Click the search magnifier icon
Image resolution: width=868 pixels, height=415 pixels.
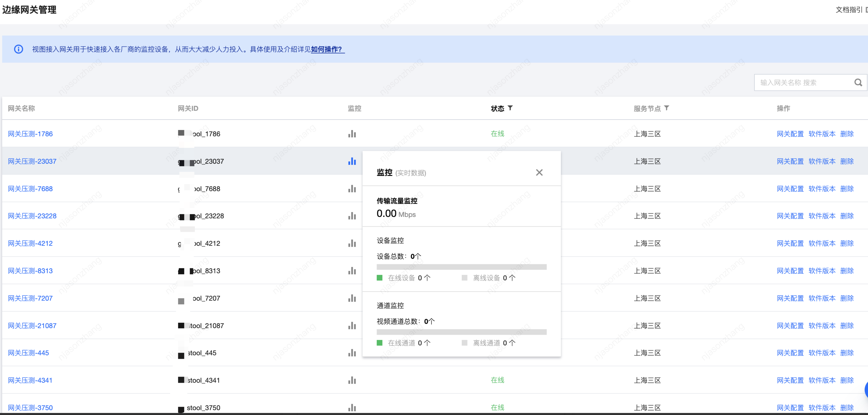[x=858, y=82]
